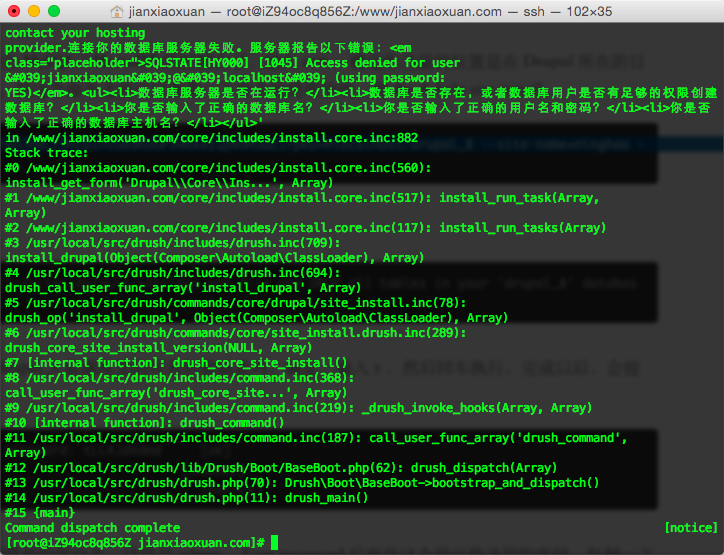This screenshot has height=555, width=724.
Task: Click stack frame '#7 [internal function]: drush_core_site_install()'
Action: tap(176, 363)
